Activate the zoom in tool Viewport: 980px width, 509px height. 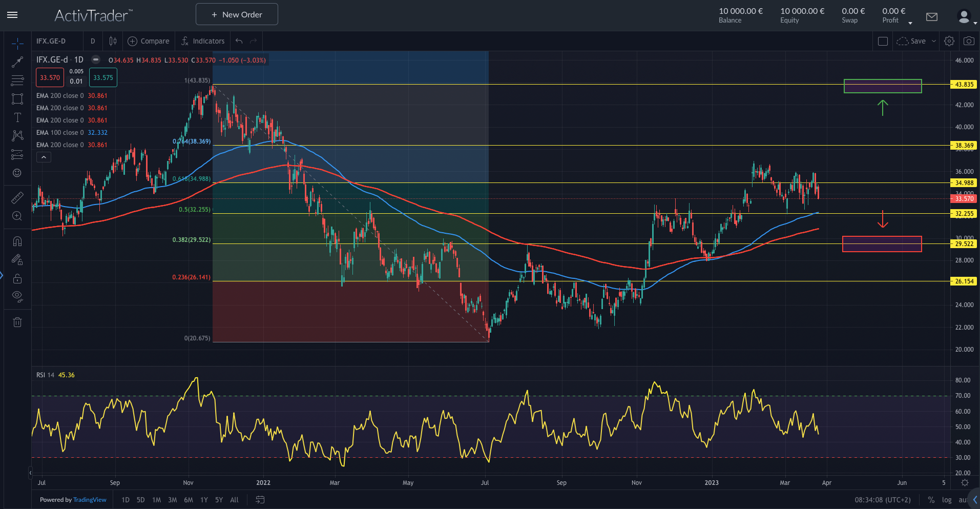pyautogui.click(x=17, y=216)
